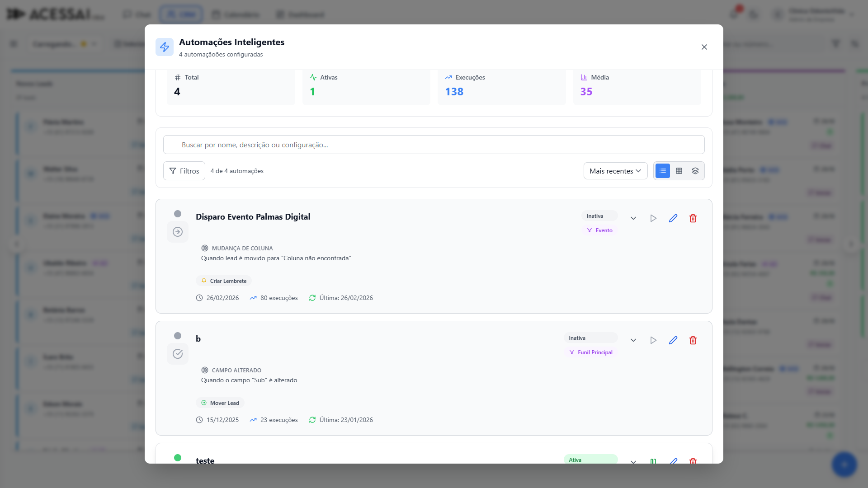
Task: Activate automation b with play icon
Action: click(653, 340)
